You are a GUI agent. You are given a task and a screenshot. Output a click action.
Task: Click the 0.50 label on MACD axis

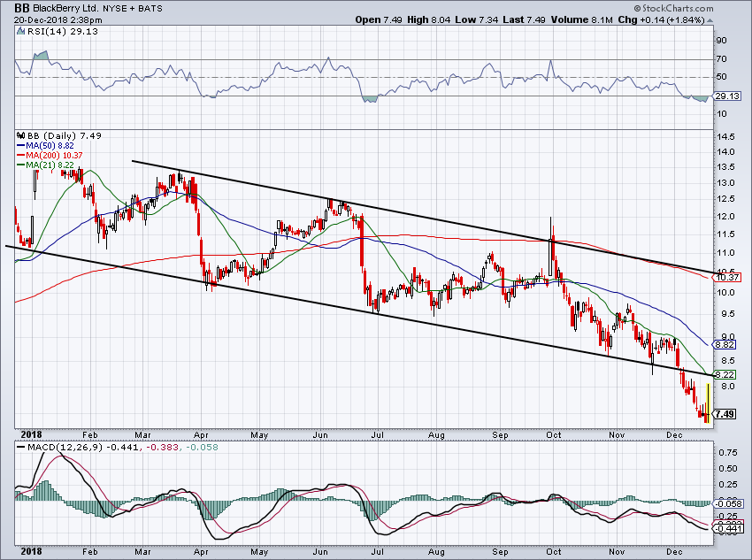click(x=728, y=468)
